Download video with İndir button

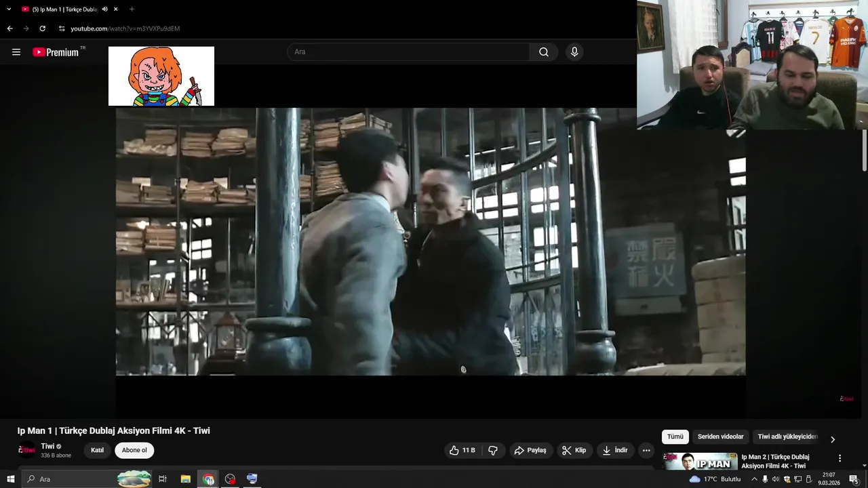point(615,450)
